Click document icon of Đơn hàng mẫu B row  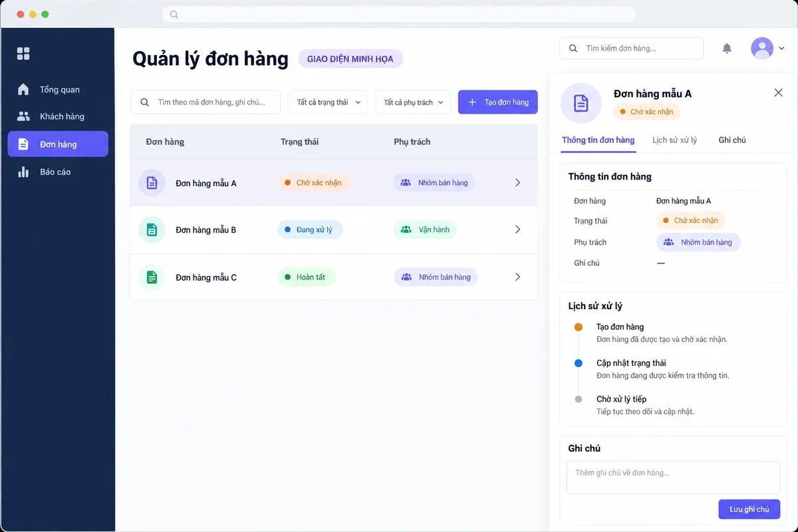[x=152, y=229]
